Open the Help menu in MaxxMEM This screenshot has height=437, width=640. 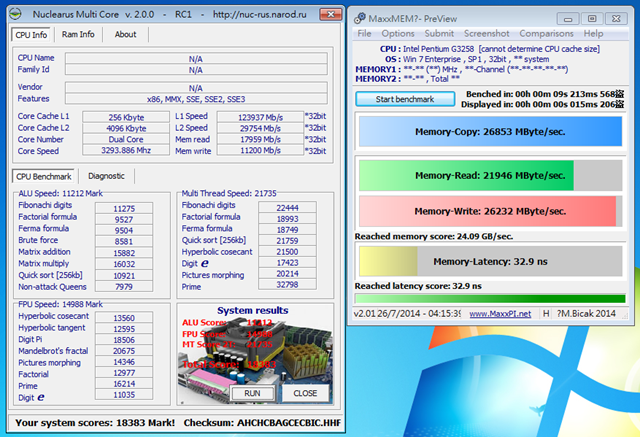593,33
